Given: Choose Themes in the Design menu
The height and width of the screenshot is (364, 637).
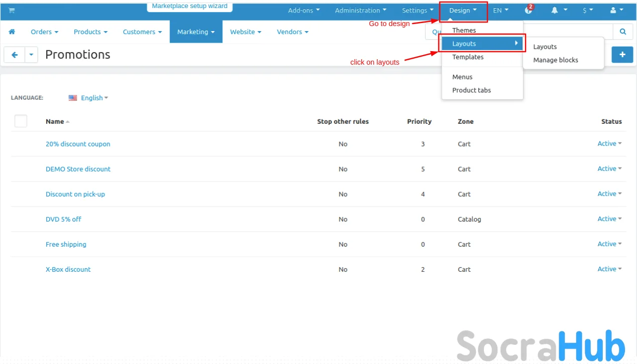Looking at the screenshot, I should pyautogui.click(x=464, y=31).
